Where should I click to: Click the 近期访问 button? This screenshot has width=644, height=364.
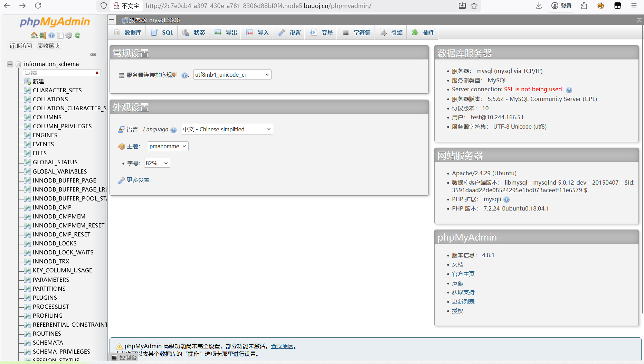click(x=20, y=46)
